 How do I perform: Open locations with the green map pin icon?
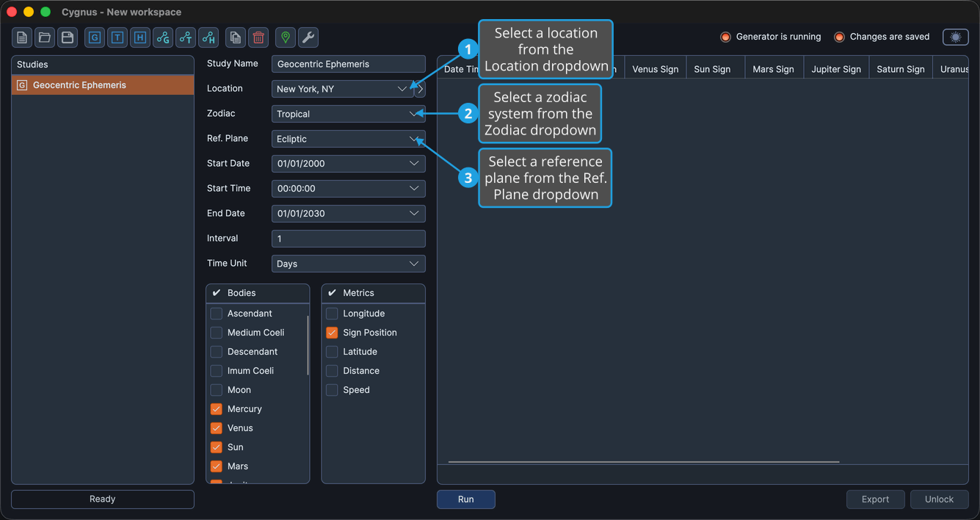[x=286, y=37]
